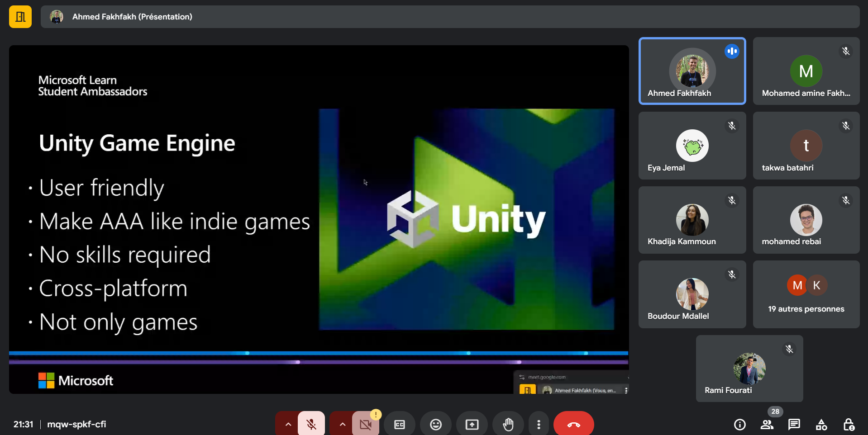Image resolution: width=868 pixels, height=435 pixels.
Task: Select Boudour Mdallel participant tile
Action: point(692,294)
